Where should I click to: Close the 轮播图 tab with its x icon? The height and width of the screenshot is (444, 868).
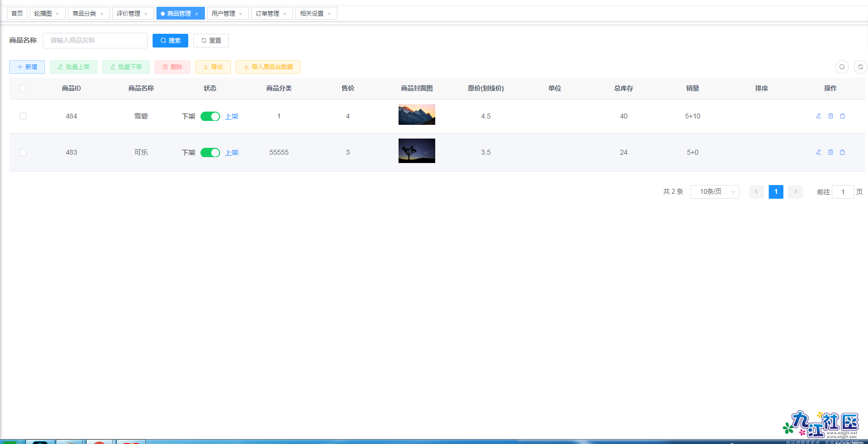57,14
